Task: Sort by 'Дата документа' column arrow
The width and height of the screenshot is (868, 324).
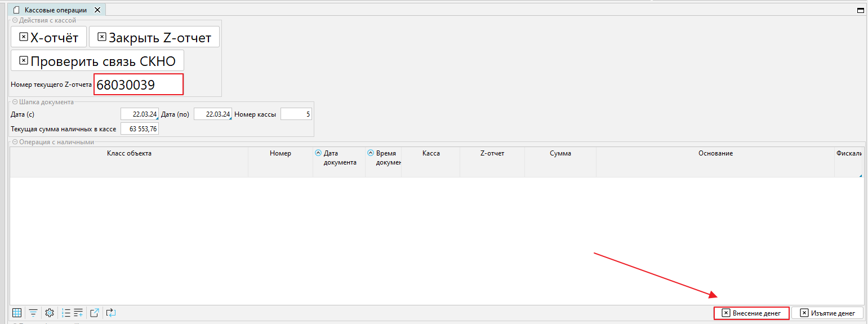Action: point(318,153)
